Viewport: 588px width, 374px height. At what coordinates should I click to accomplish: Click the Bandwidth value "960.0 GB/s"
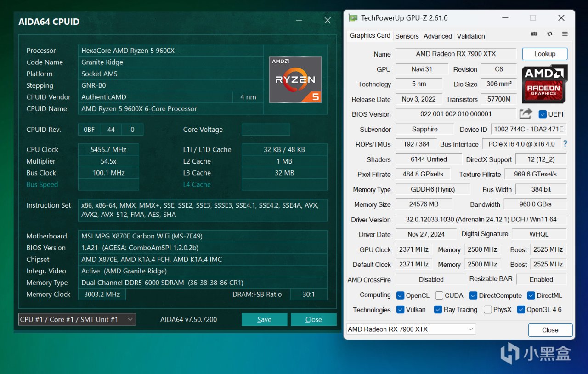click(536, 204)
